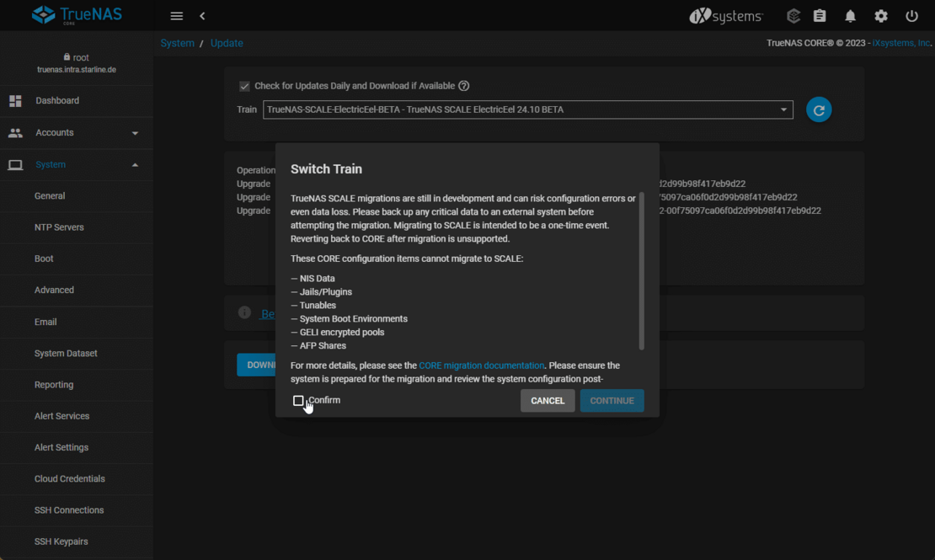Open the TrueCommand status icon

pyautogui.click(x=793, y=16)
